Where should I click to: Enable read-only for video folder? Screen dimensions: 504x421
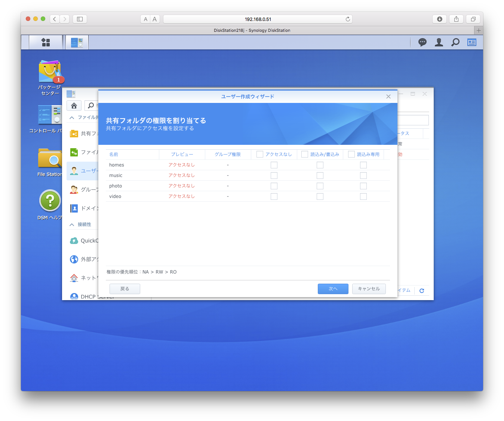point(363,196)
